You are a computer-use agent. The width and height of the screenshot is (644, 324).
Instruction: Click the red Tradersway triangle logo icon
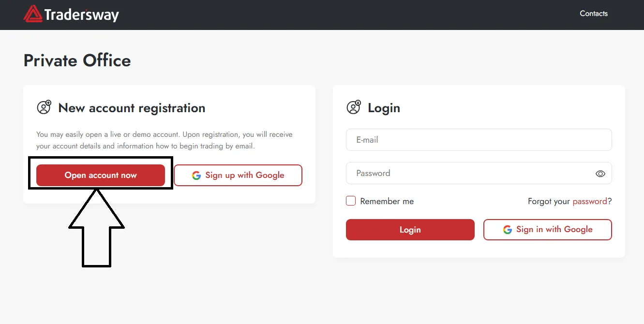click(x=33, y=14)
